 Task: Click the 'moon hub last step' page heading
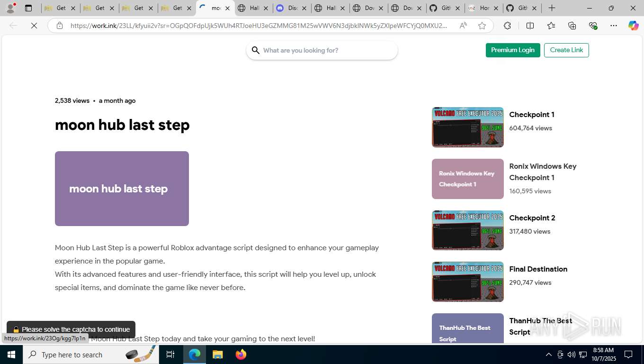[x=122, y=125]
